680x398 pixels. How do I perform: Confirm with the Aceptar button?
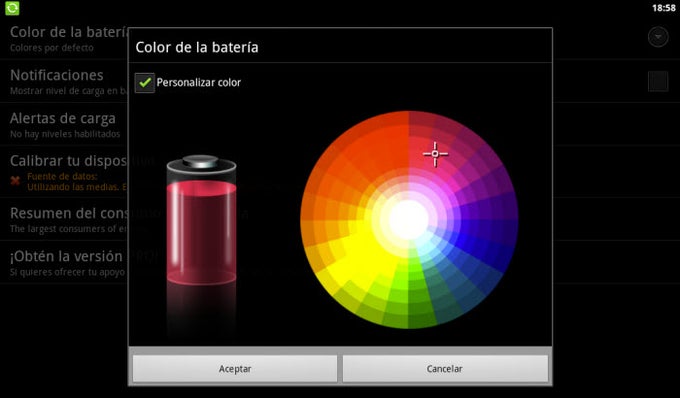[x=235, y=369]
